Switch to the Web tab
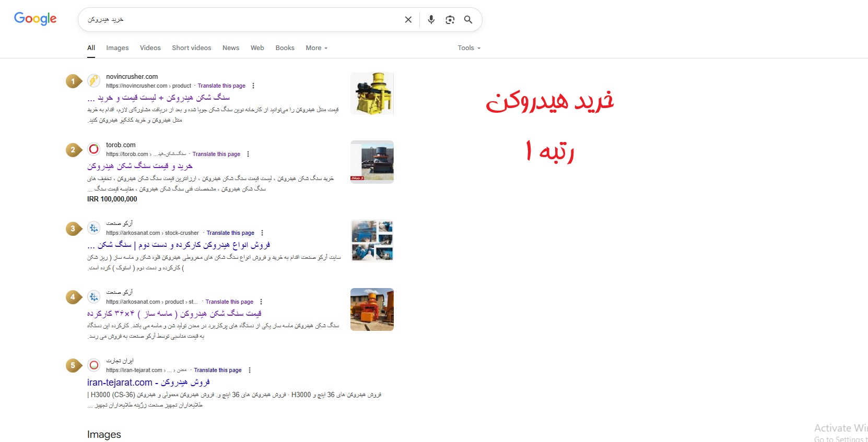This screenshot has width=868, height=442. tap(257, 48)
